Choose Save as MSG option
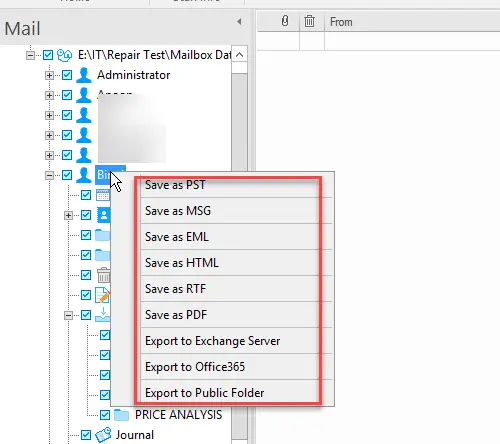The width and height of the screenshot is (500, 444). [x=178, y=211]
